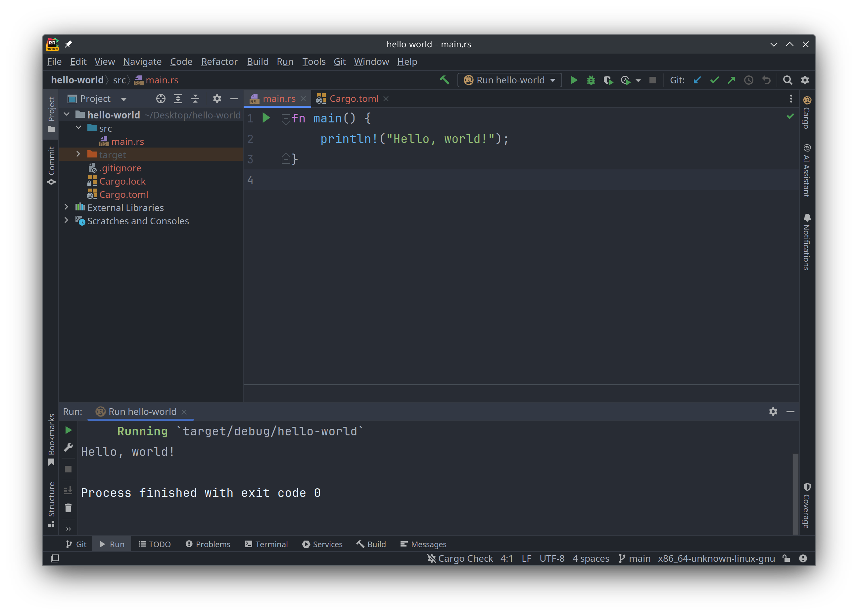The image size is (858, 616).
Task: Update project with the blue Git arrow
Action: [x=697, y=80]
